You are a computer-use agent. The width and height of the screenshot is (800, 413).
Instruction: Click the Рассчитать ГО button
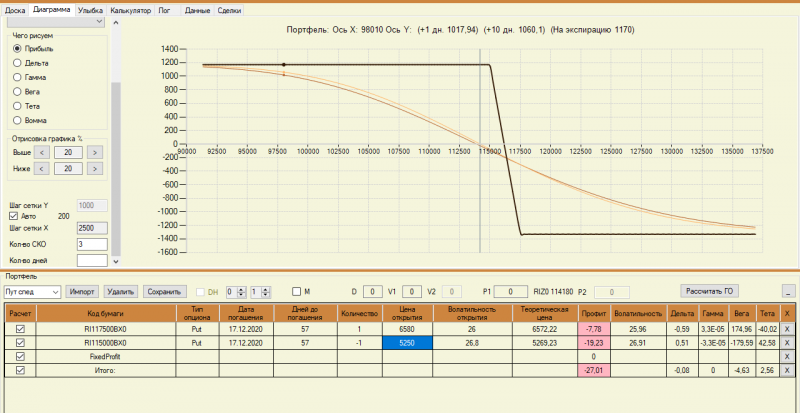(x=709, y=291)
